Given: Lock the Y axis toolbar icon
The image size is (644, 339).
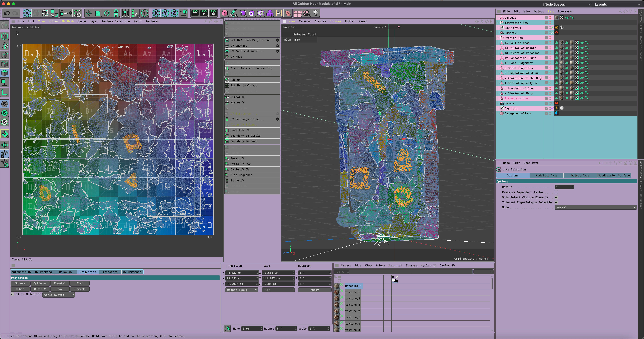Looking at the screenshot, I should 165,13.
